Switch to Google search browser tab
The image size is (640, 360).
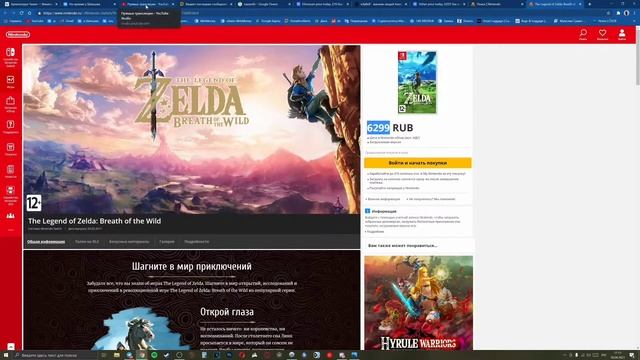(263, 4)
